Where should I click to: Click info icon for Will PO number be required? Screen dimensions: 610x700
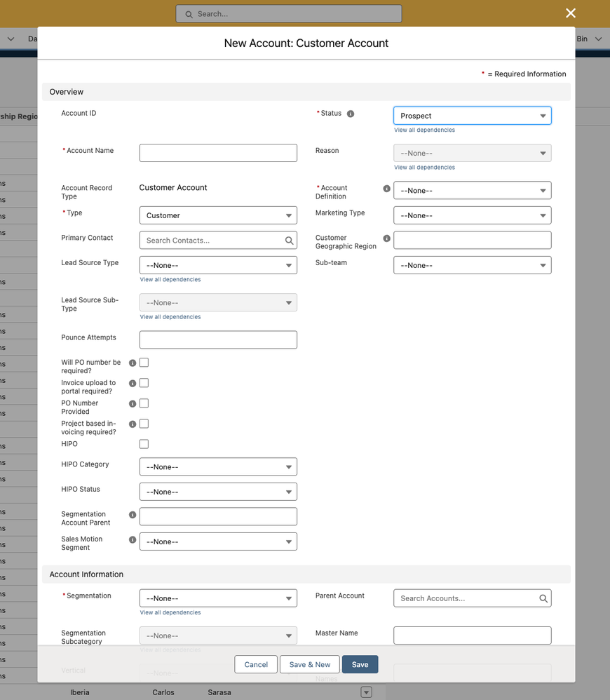pos(133,363)
